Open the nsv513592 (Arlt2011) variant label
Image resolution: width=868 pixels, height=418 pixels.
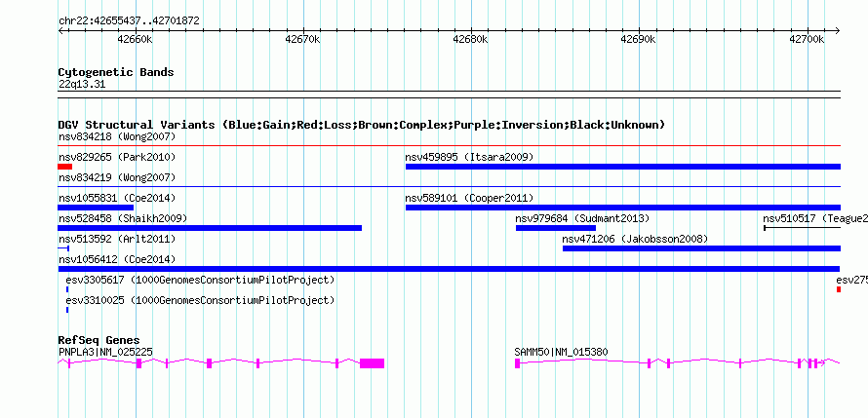pyautogui.click(x=117, y=239)
